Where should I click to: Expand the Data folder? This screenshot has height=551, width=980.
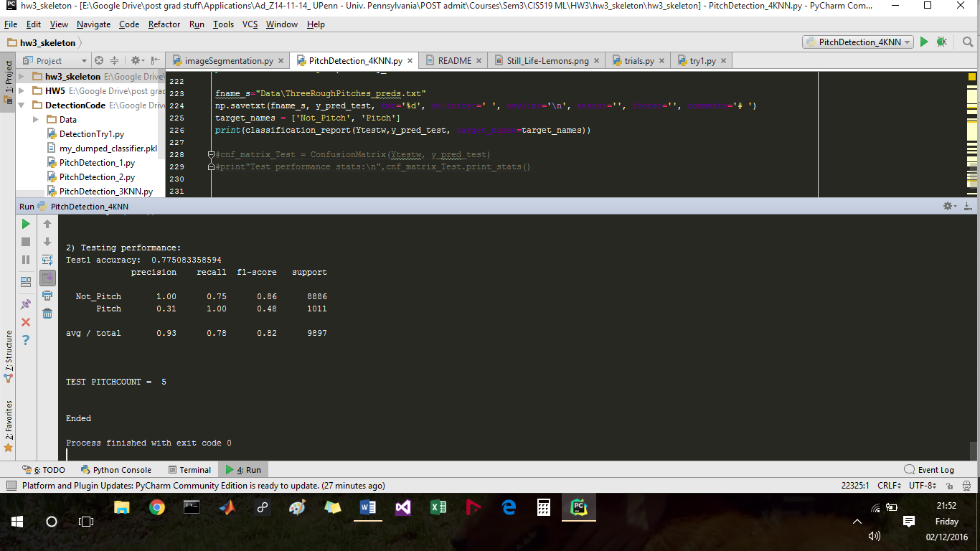pos(35,119)
